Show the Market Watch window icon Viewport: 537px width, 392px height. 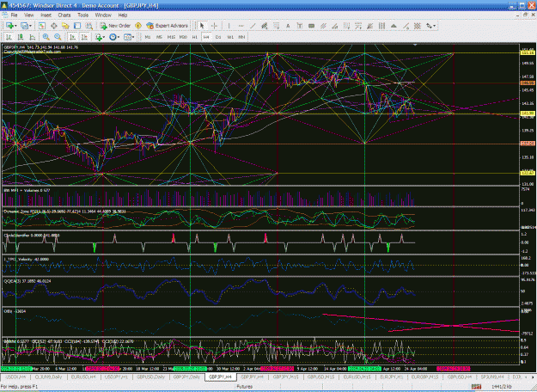pos(42,26)
